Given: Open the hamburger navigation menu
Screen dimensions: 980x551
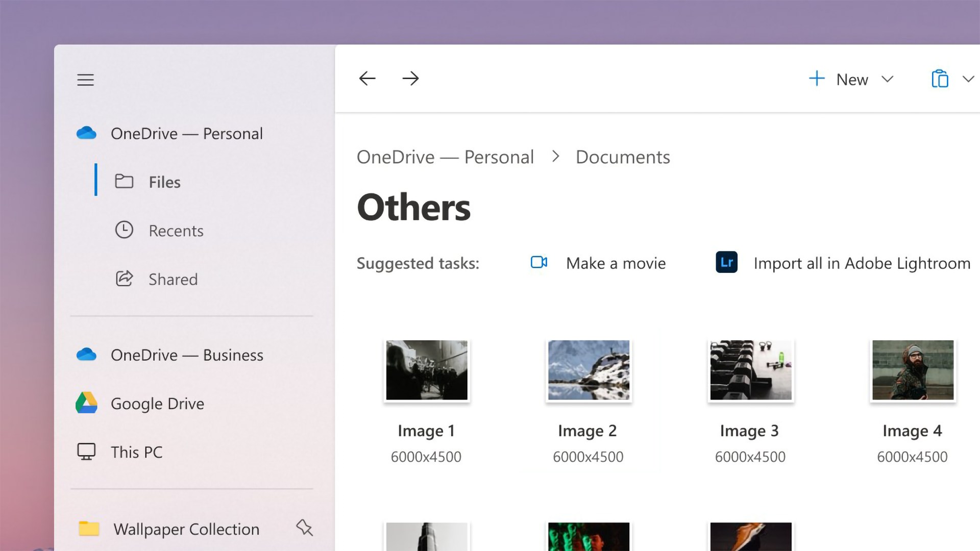Looking at the screenshot, I should point(85,80).
